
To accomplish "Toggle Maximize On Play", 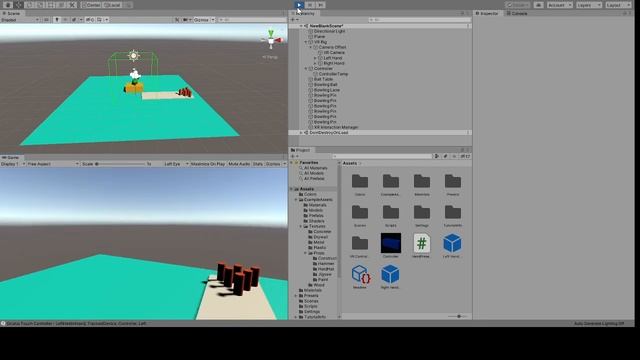I will pyautogui.click(x=208, y=164).
